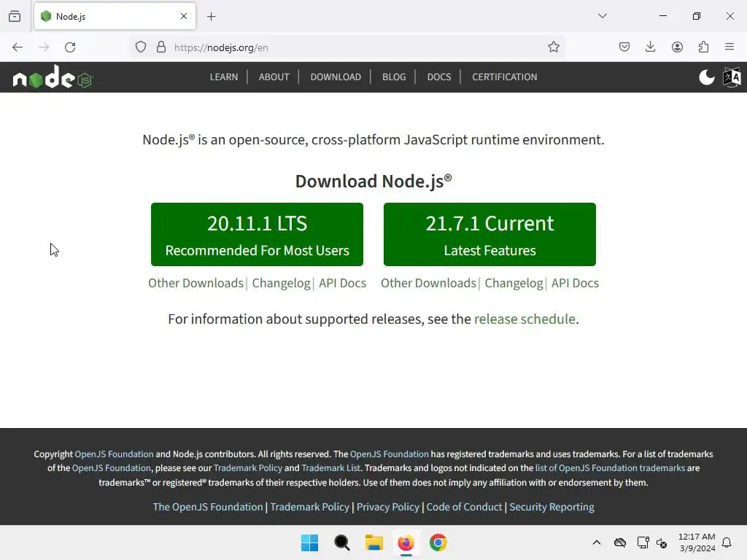Open the Firefox downloads panel
This screenshot has height=560, width=747.
tap(650, 47)
